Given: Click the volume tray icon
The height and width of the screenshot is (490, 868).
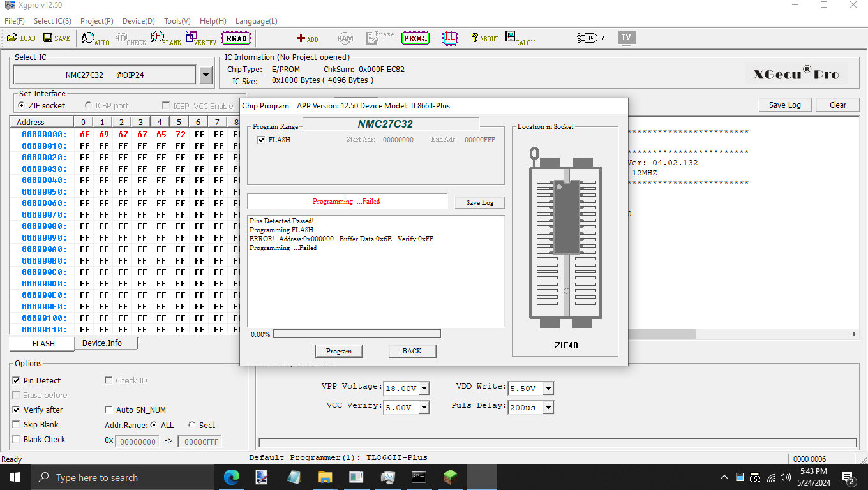Looking at the screenshot, I should point(785,477).
